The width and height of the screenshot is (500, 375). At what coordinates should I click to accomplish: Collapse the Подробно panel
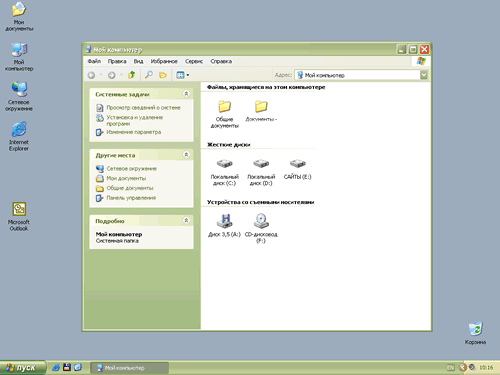[186, 220]
